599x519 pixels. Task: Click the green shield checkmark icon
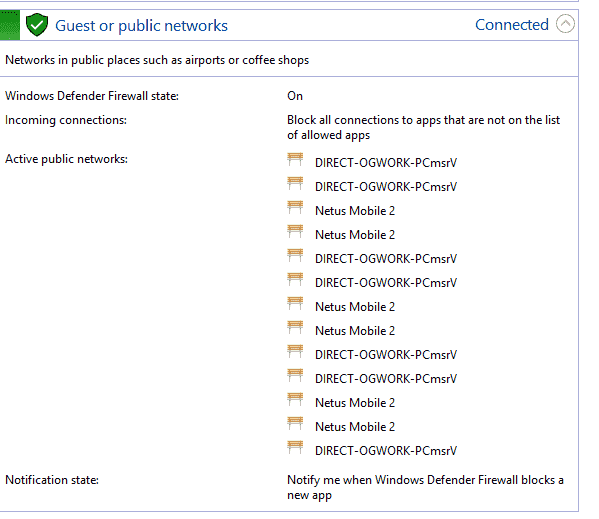(x=37, y=25)
